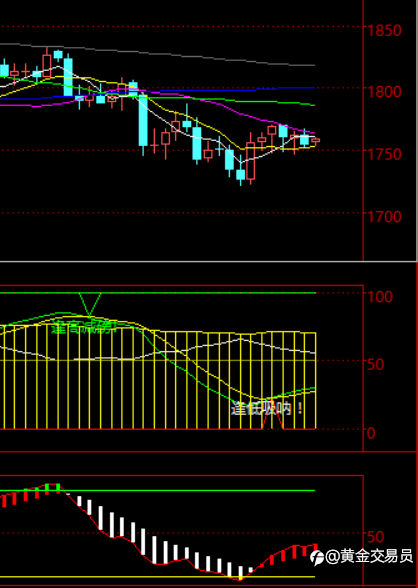Screen dimensions: 418x588
Task: Click the 0 level label on oscillator panel
Action: (371, 433)
